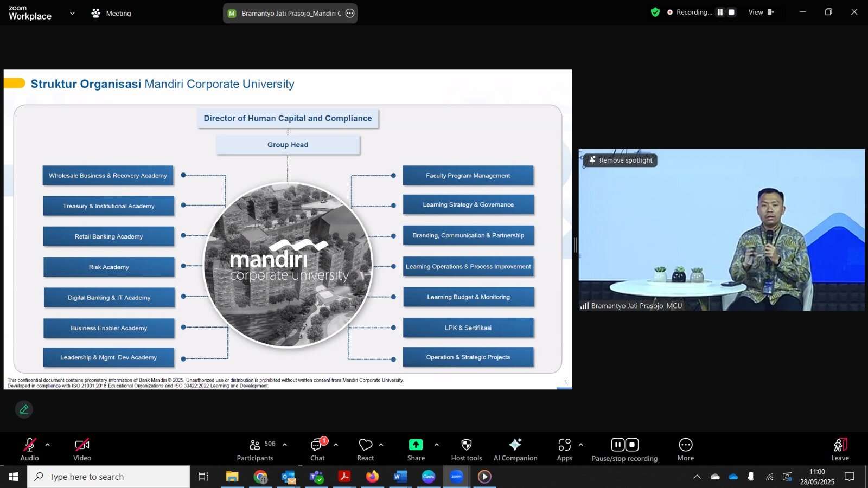Expand share options caret beside Share

click(437, 445)
